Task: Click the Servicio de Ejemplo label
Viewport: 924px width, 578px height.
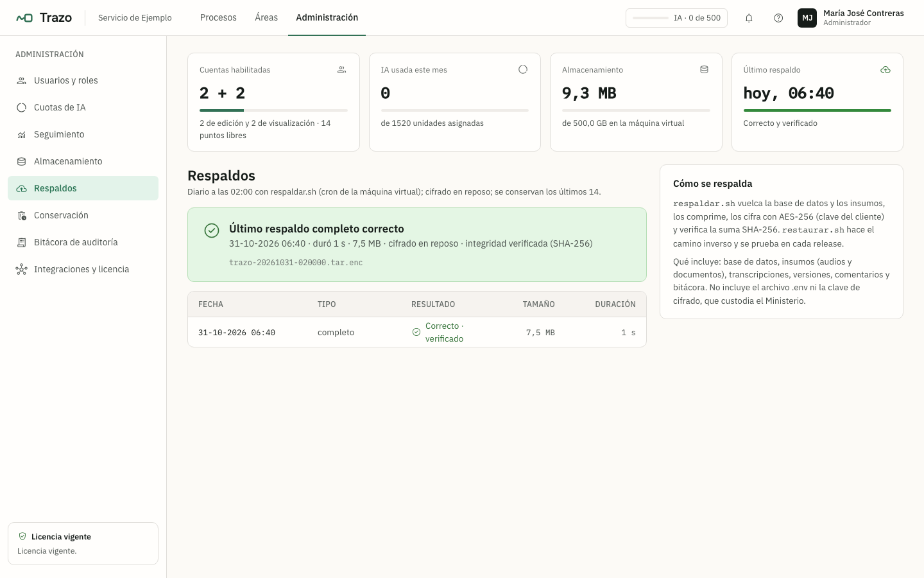Action: pos(135,18)
